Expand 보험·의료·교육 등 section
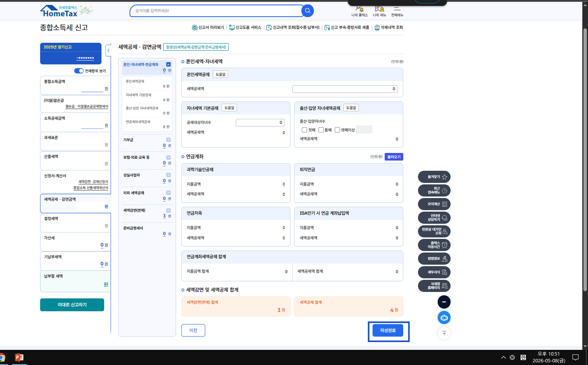Image resolution: width=588 pixels, height=365 pixels. click(x=168, y=157)
